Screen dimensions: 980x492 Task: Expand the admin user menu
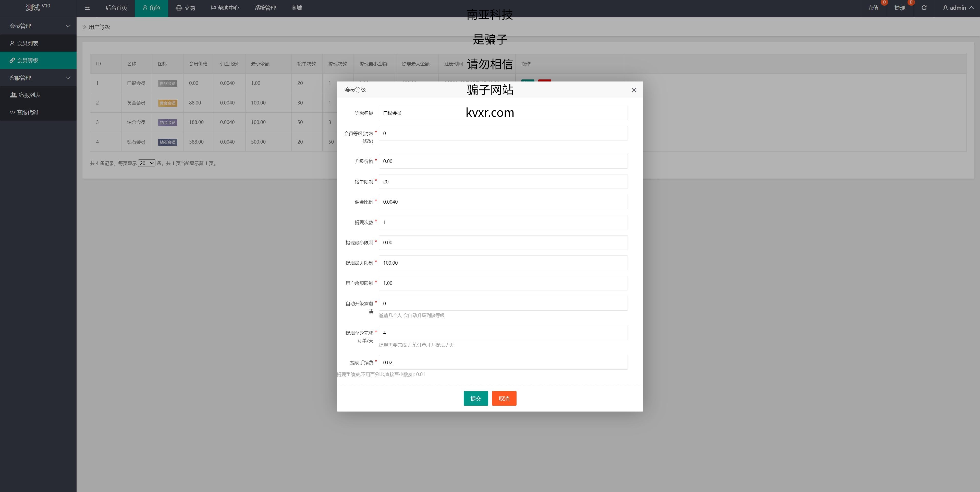958,8
